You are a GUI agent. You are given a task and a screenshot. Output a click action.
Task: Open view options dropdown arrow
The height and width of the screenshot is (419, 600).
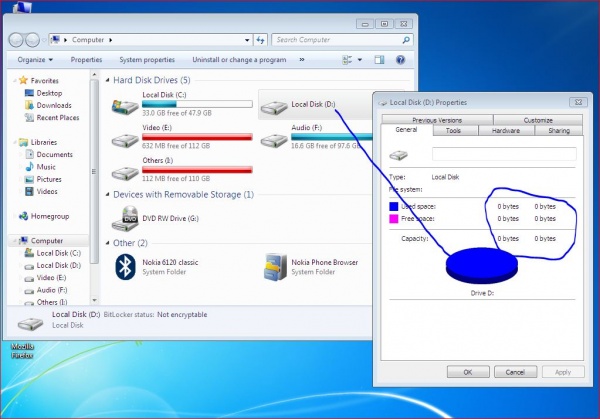360,60
